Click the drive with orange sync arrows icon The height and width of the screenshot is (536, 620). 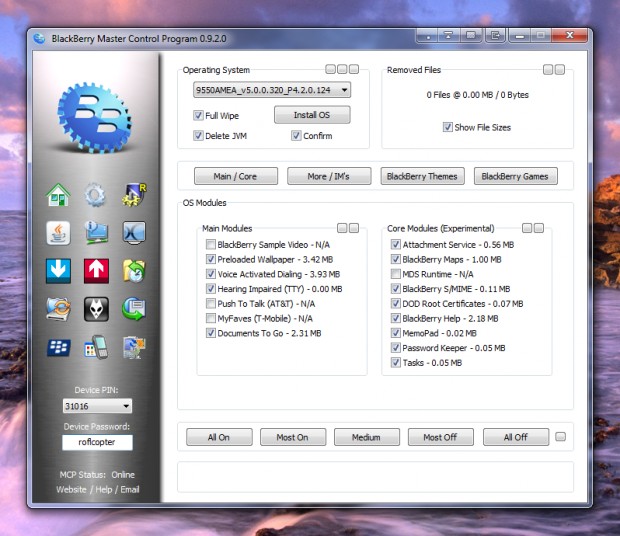pos(58,309)
